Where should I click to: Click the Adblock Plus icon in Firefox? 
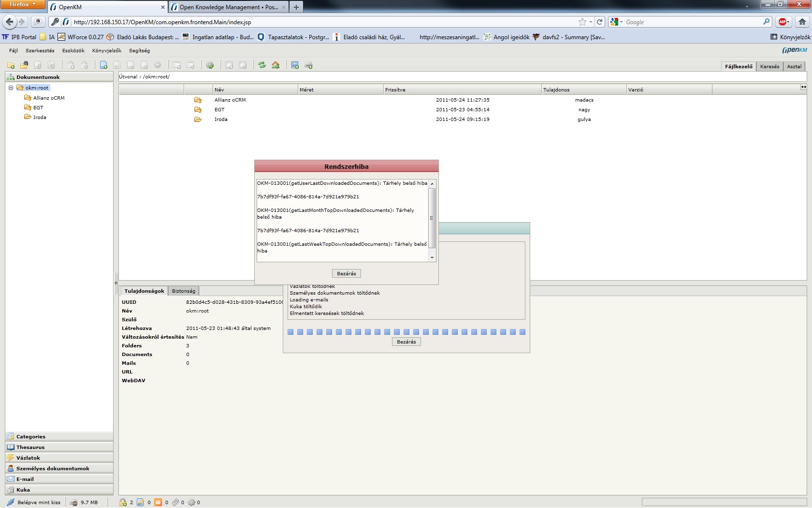tap(783, 22)
